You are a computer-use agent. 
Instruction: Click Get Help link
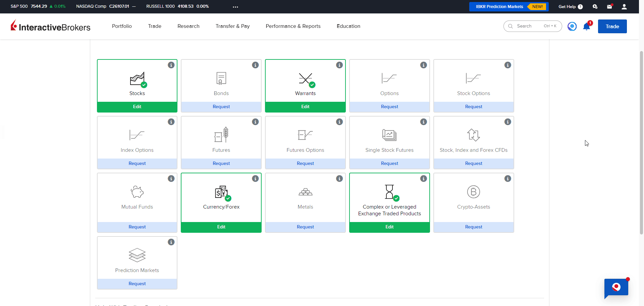coord(571,7)
